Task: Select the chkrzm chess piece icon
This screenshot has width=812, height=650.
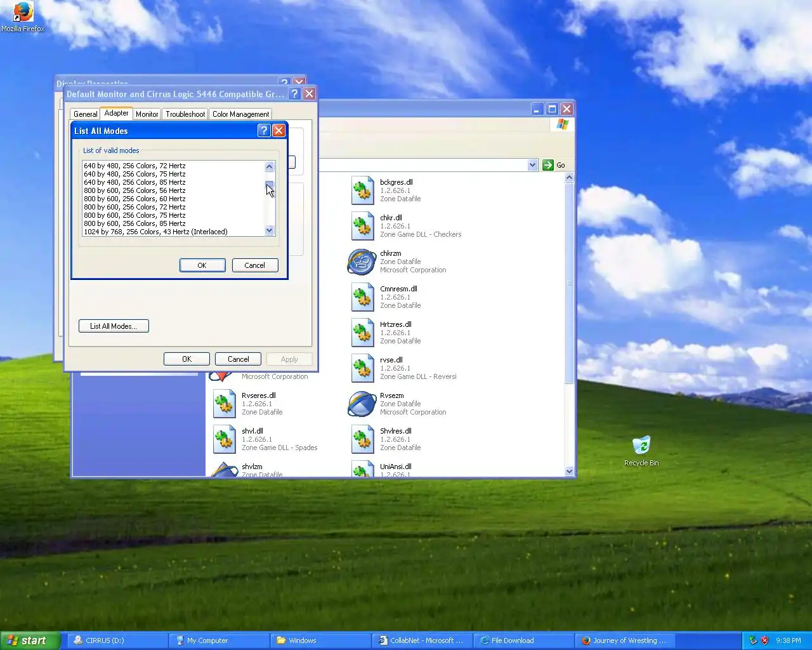Action: (x=362, y=262)
